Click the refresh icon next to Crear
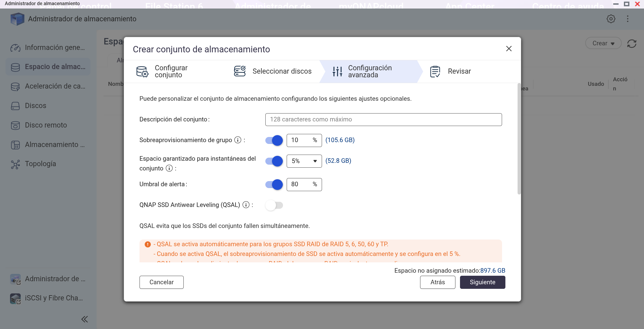This screenshot has width=644, height=329. (x=632, y=44)
